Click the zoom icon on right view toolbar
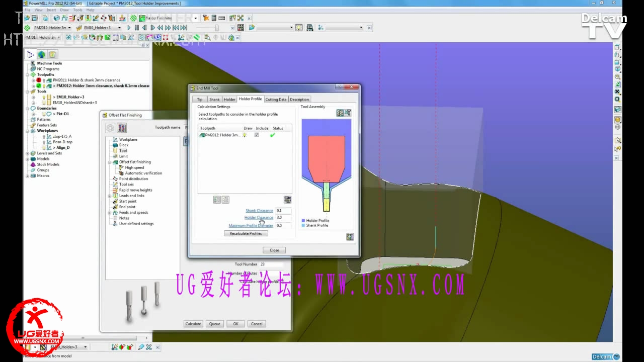This screenshot has width=644, height=362. [x=618, y=77]
